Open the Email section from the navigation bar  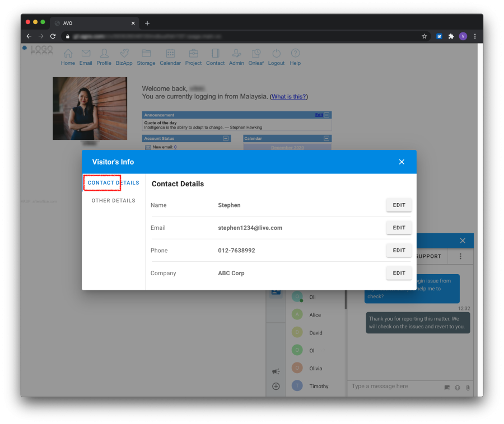[86, 56]
